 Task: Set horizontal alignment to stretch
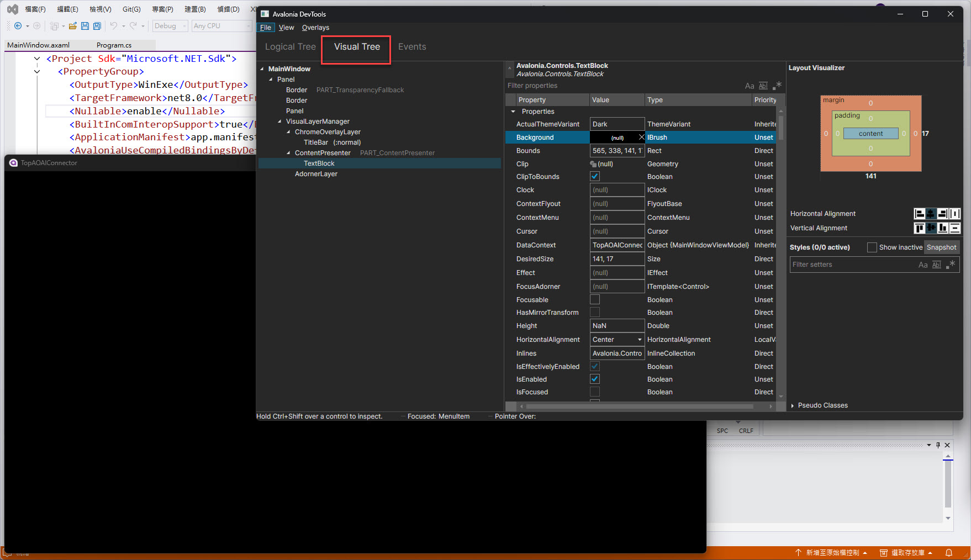(x=954, y=214)
